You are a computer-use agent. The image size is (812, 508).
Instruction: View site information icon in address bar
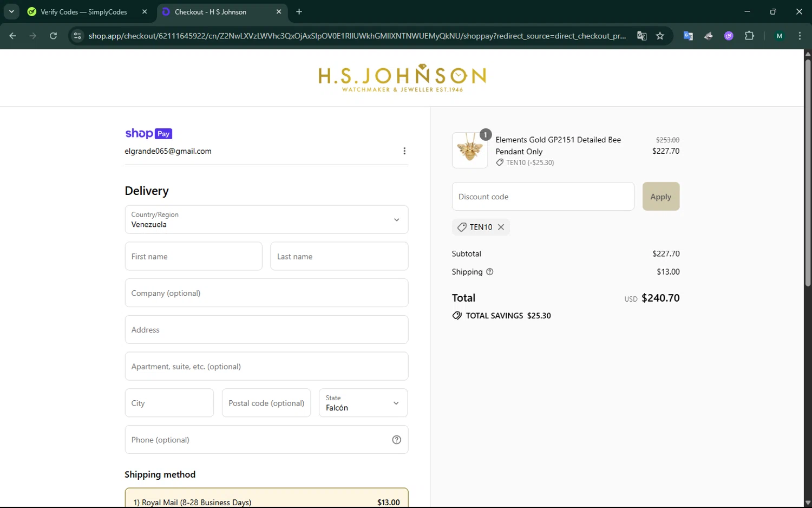click(x=77, y=36)
